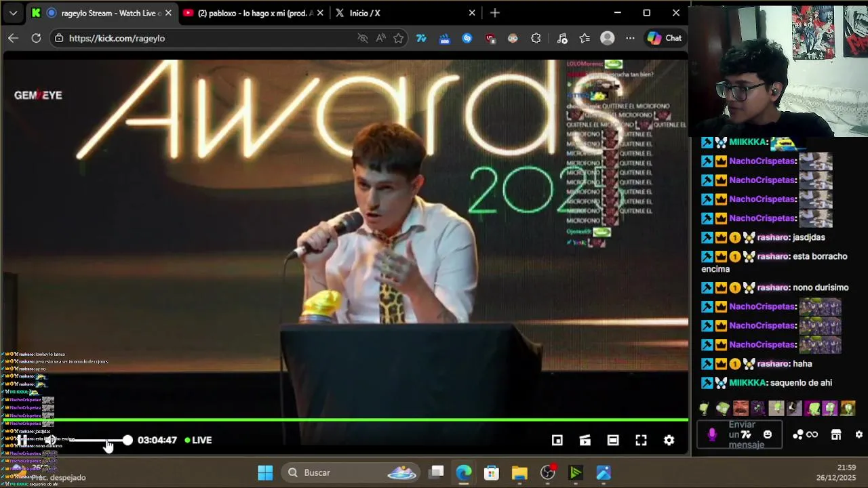Viewport: 868px width, 488px height.
Task: Open a new browser tab
Action: coord(494,13)
